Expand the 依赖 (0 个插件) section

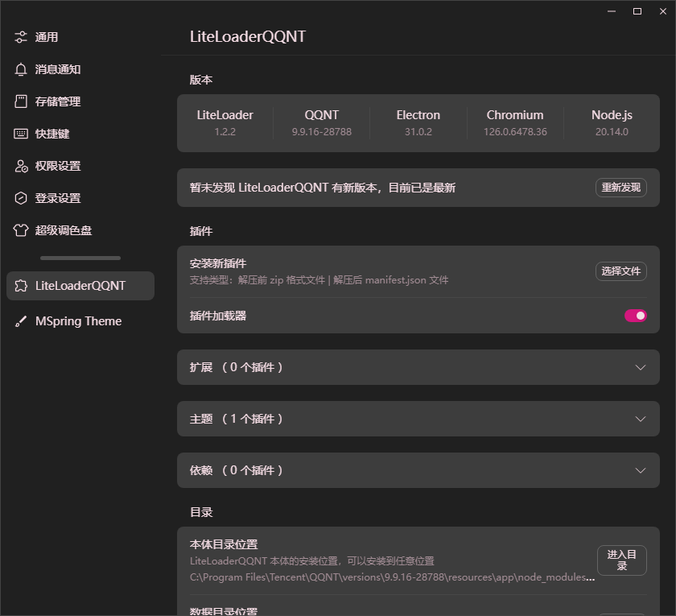pos(418,470)
